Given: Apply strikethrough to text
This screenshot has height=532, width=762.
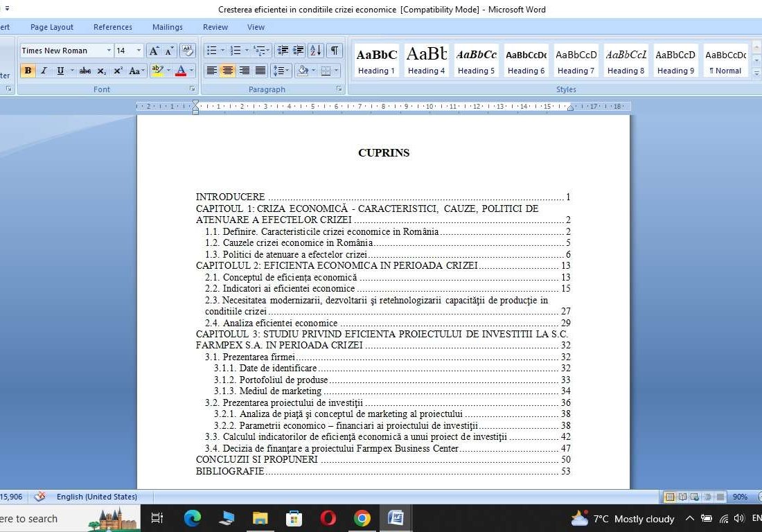Looking at the screenshot, I should pyautogui.click(x=86, y=71).
